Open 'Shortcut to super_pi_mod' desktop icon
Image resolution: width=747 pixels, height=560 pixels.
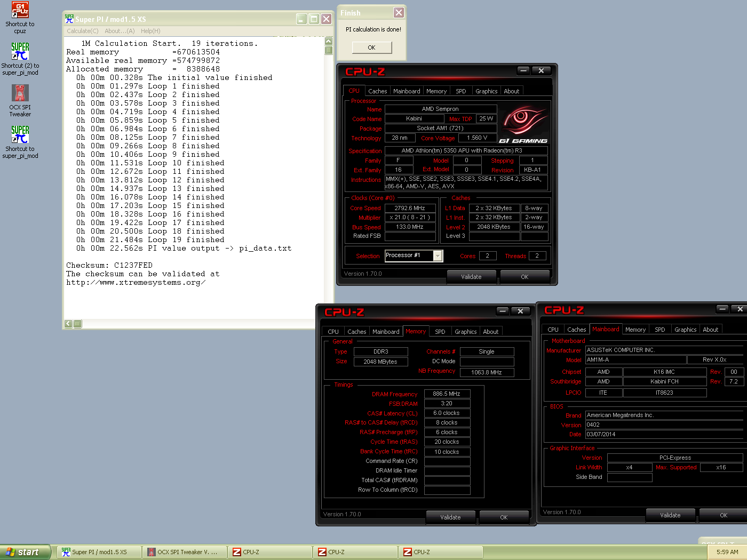(x=20, y=142)
